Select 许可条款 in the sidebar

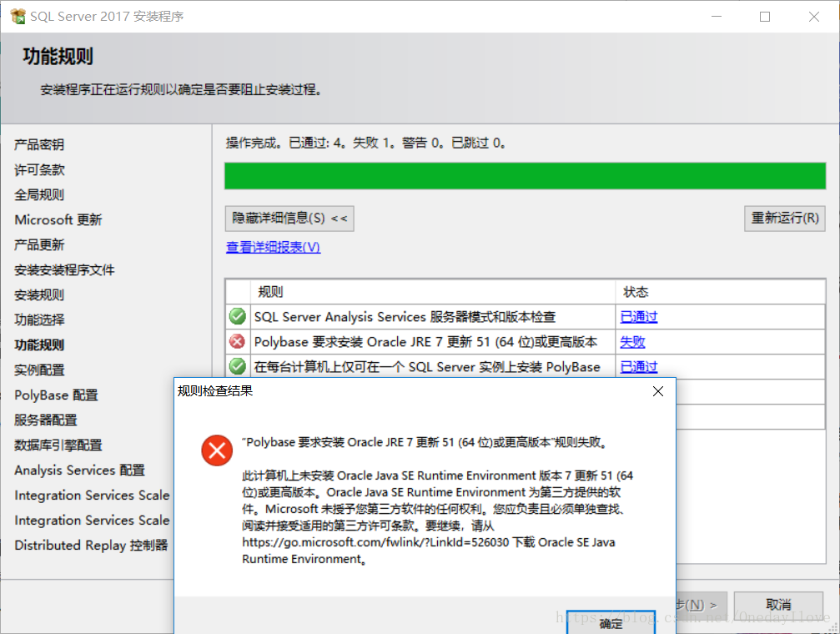pos(38,169)
